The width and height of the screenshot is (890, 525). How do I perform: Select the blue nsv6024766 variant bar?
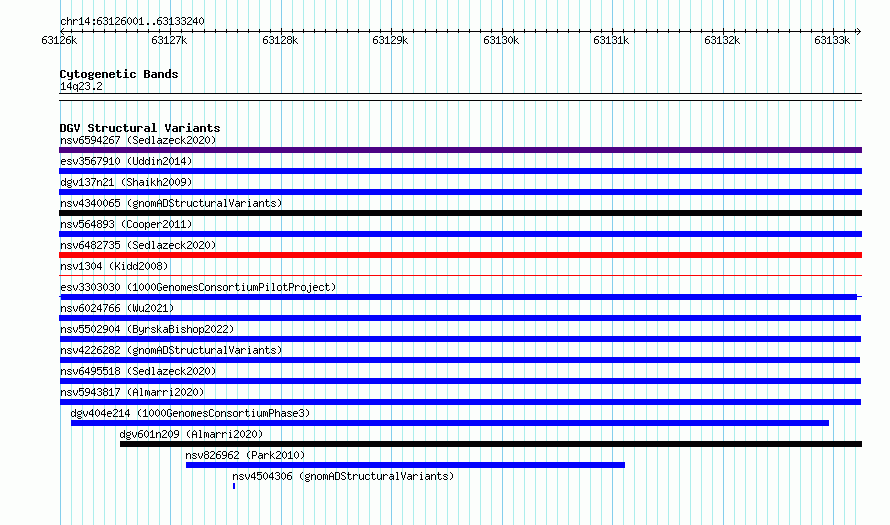pyautogui.click(x=460, y=318)
